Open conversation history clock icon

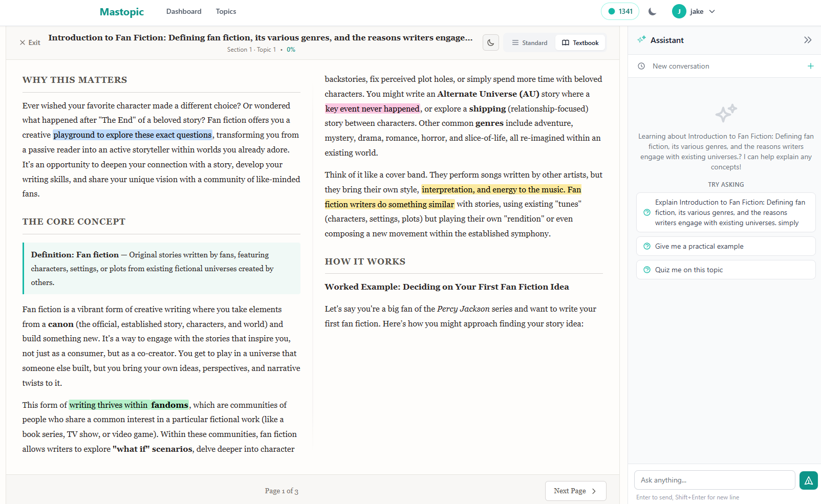click(x=641, y=66)
